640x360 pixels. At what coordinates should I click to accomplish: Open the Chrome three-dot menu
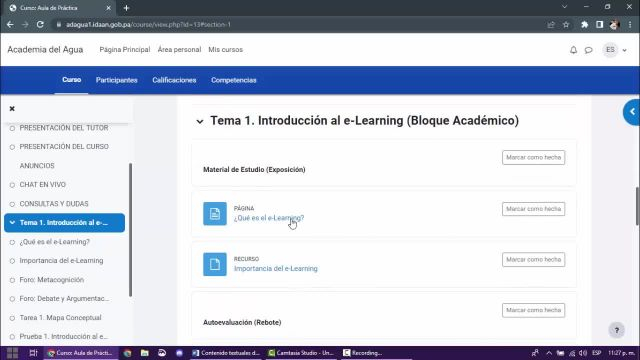[630, 24]
